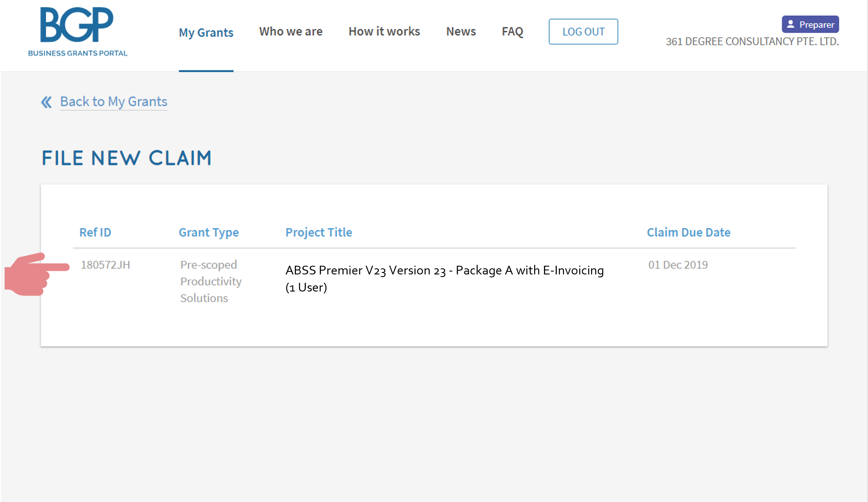Navigate to the News section

(x=461, y=32)
